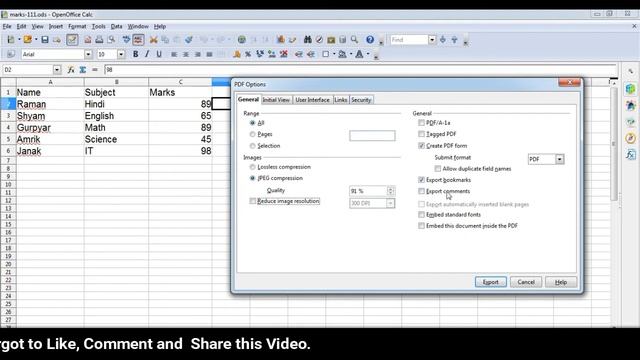Viewport: 640px width, 360px height.
Task: Click the Export button
Action: tap(491, 282)
